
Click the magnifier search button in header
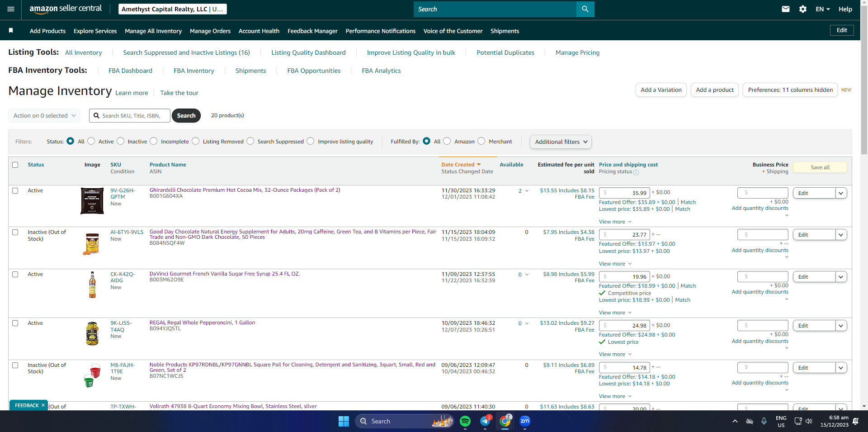pos(585,9)
